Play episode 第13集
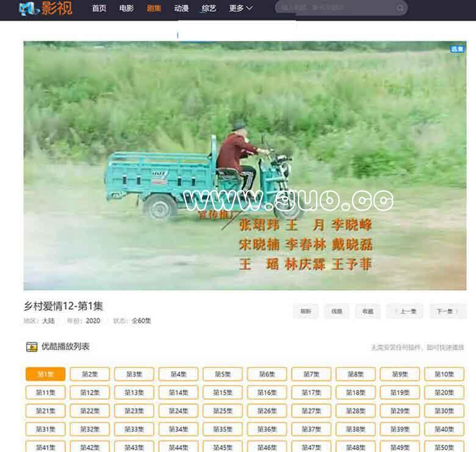The image size is (476, 452). point(134,393)
